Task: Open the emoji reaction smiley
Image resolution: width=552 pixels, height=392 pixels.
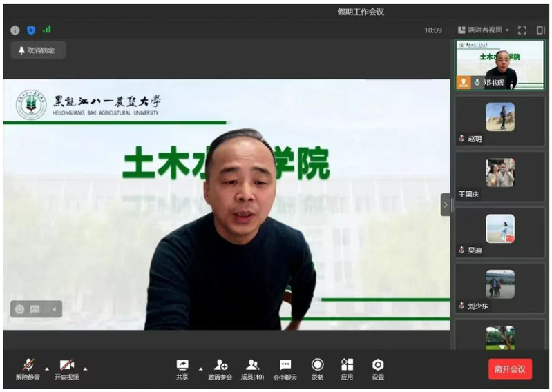Action: (19, 309)
